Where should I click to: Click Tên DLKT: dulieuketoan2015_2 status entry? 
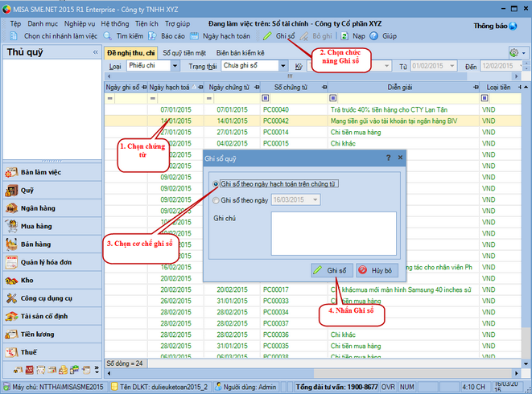pos(160,387)
